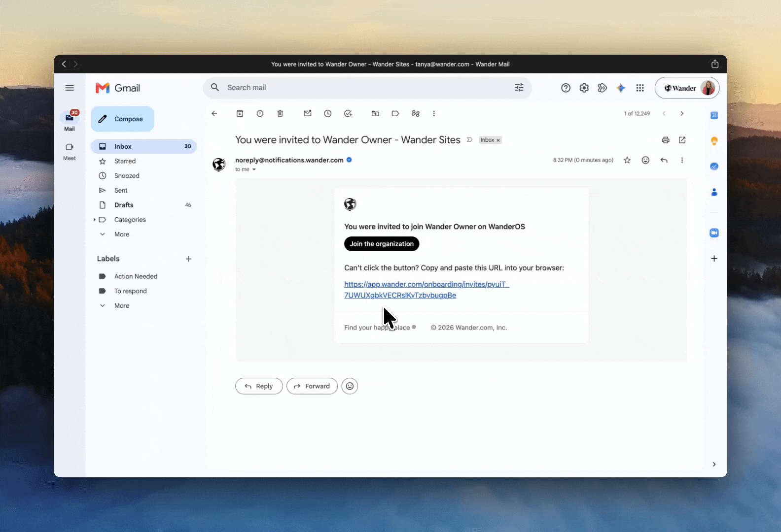Archive this email using toolbar icon

click(240, 113)
